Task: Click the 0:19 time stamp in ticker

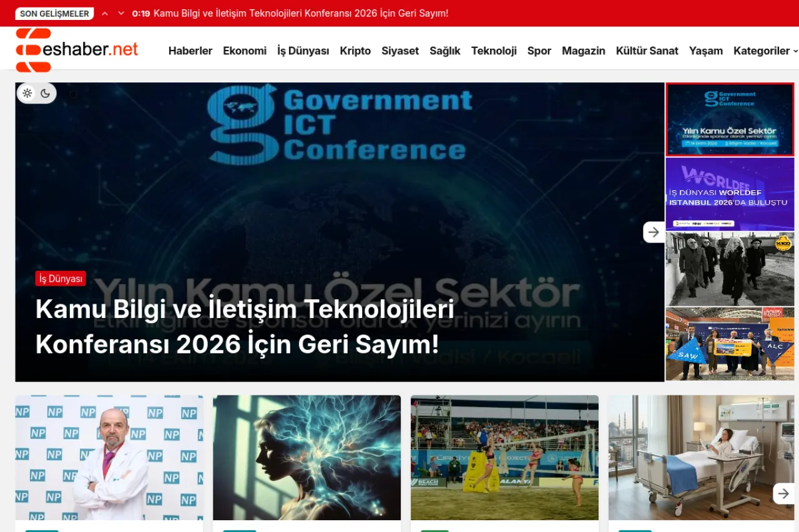Action: click(141, 13)
